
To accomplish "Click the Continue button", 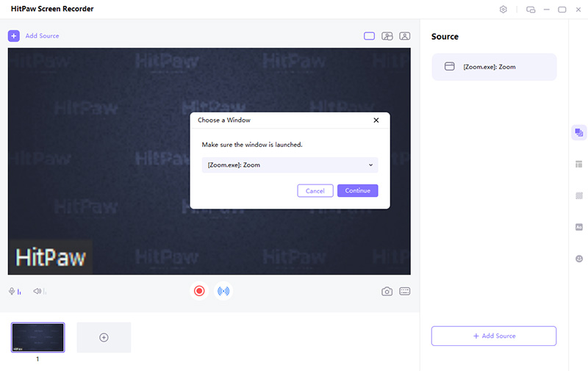I will [357, 191].
